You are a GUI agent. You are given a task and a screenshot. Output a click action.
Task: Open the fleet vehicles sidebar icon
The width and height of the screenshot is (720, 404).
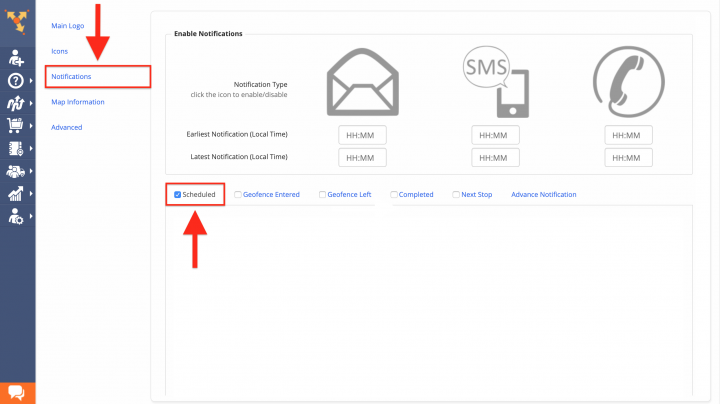point(16,171)
